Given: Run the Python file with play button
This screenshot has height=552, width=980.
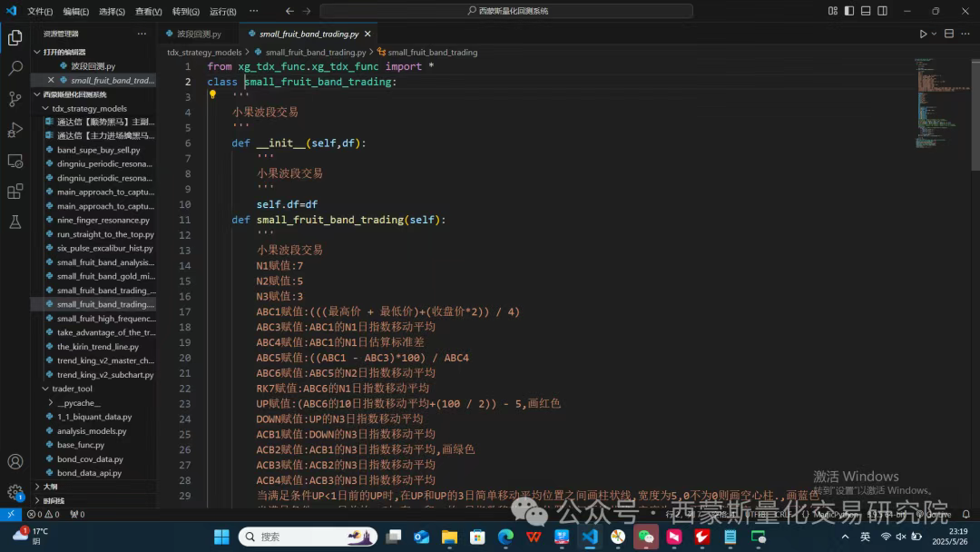Looking at the screenshot, I should pyautogui.click(x=923, y=34).
